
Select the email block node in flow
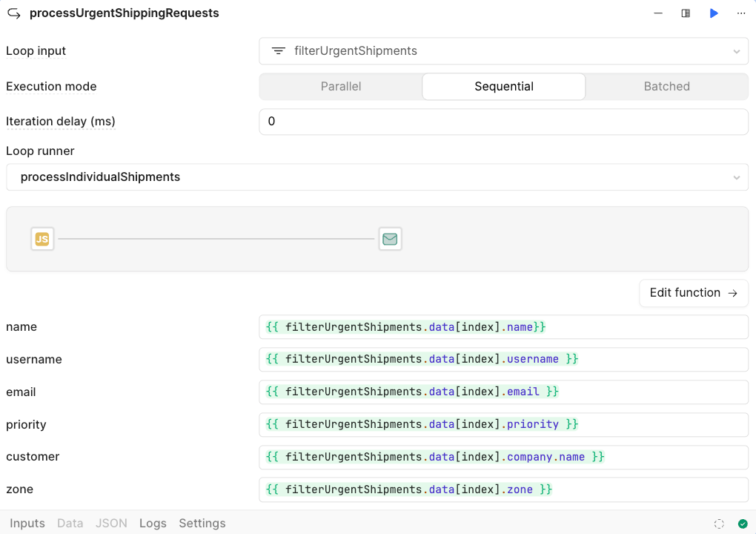[x=390, y=239]
